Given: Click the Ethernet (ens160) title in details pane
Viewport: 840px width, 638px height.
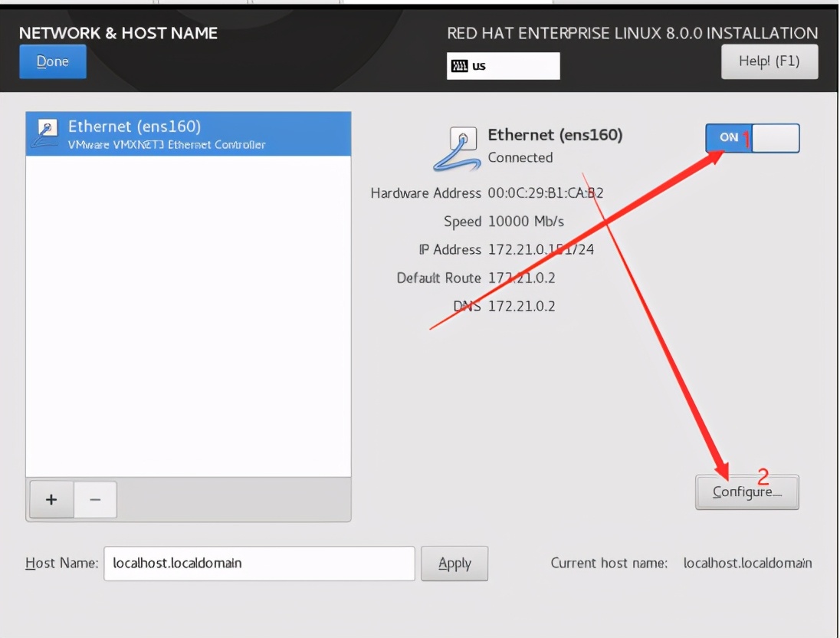Looking at the screenshot, I should pyautogui.click(x=555, y=134).
